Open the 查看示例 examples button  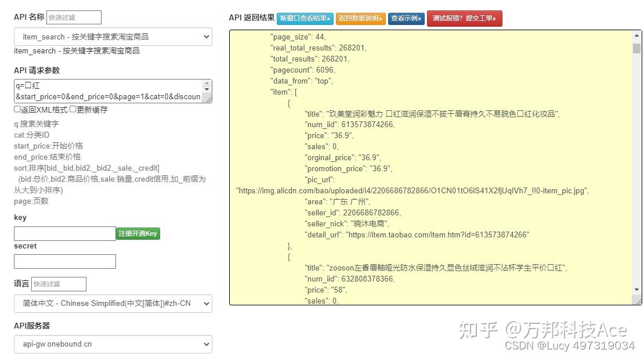click(406, 18)
